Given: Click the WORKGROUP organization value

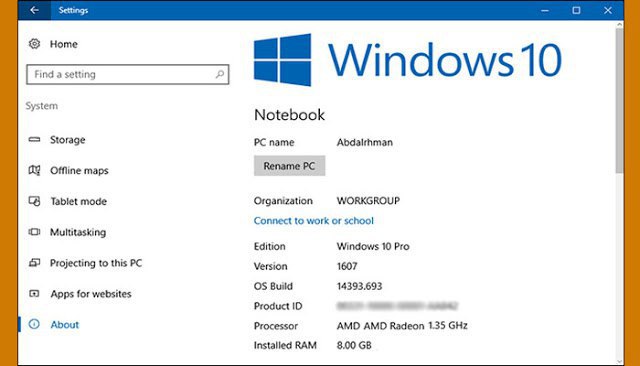Looking at the screenshot, I should click(368, 201).
